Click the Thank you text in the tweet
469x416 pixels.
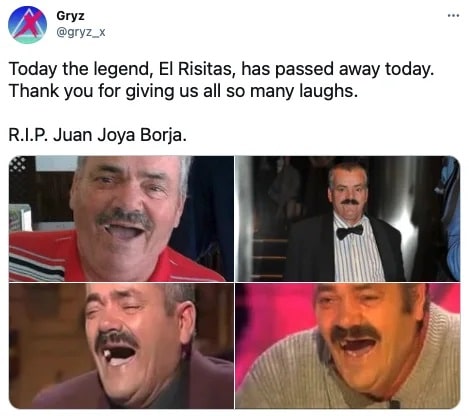[51, 91]
